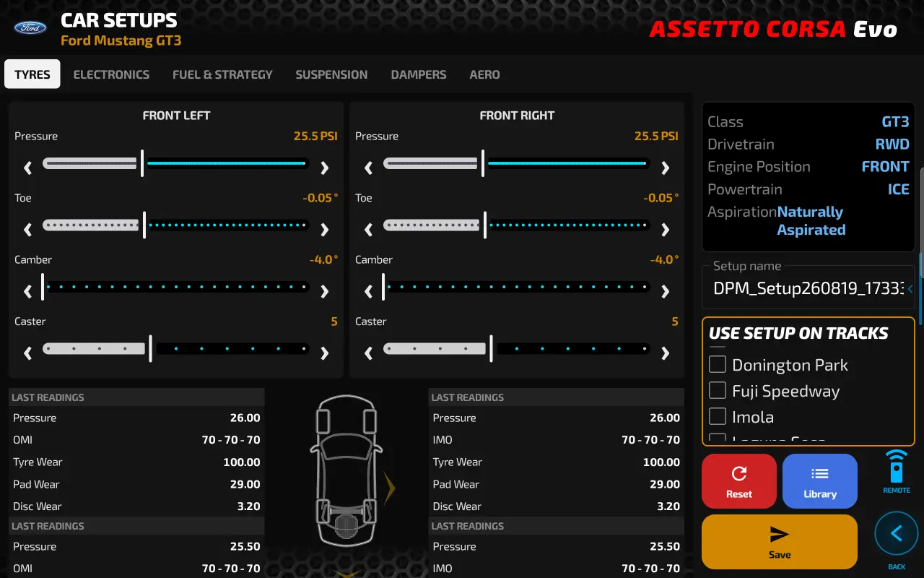Click the 25.5 PSI Front Left pressure value
924x578 pixels.
[315, 136]
